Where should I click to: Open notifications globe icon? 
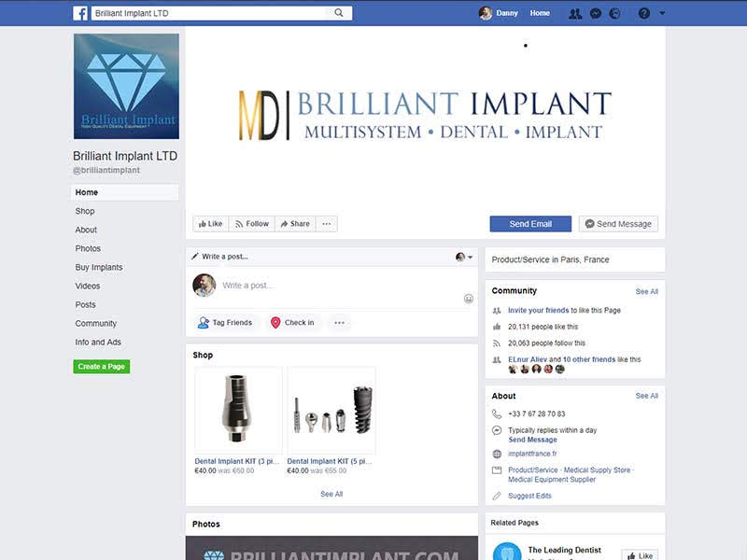pyautogui.click(x=616, y=13)
